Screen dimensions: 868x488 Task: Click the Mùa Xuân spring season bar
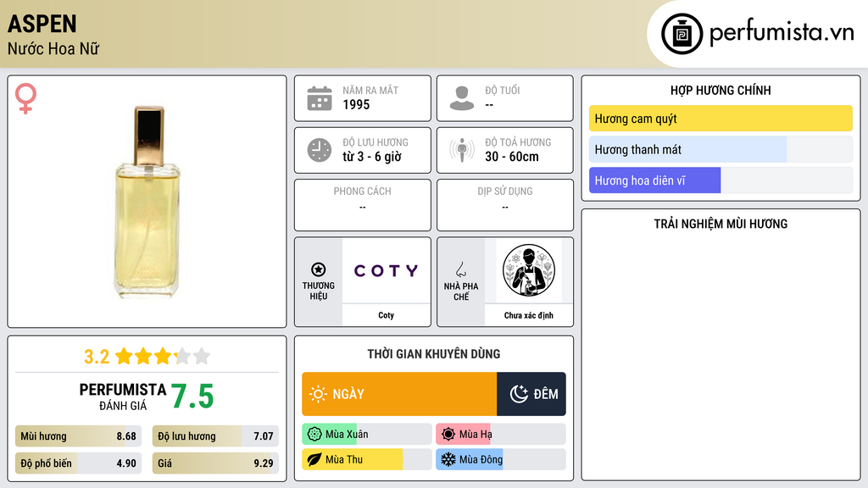pyautogui.click(x=367, y=435)
